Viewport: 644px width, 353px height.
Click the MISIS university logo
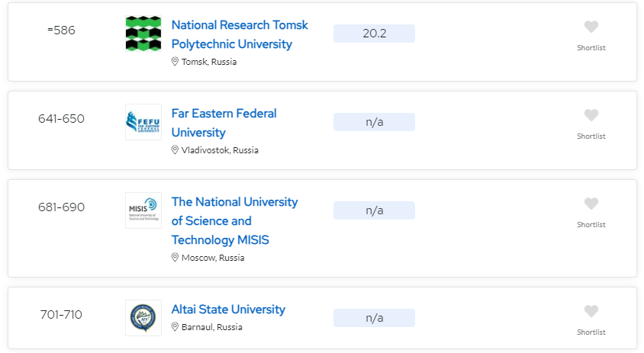tap(143, 210)
